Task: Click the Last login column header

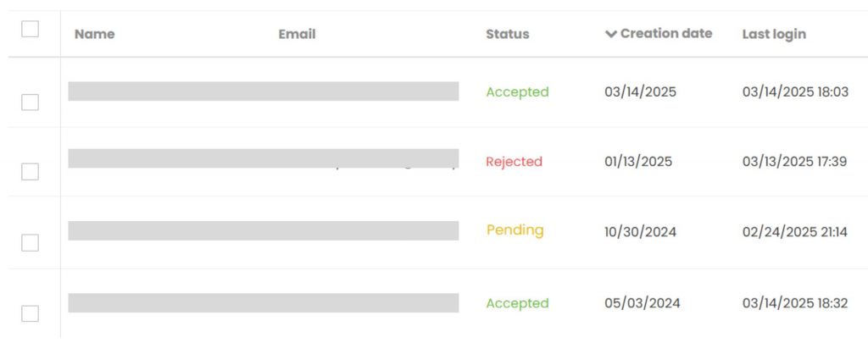Action: coord(774,34)
